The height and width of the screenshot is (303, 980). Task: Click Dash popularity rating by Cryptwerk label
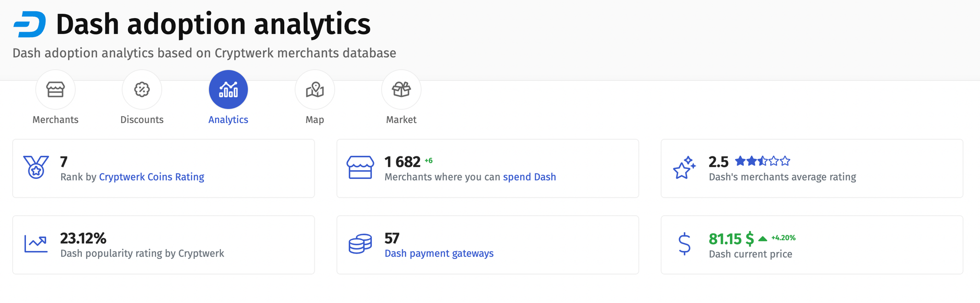pyautogui.click(x=142, y=253)
